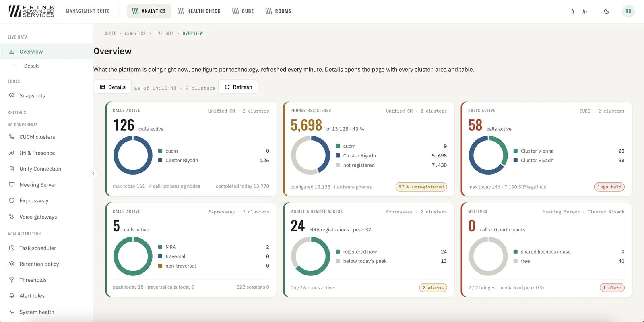Click the IM & Presence people icon

12,153
